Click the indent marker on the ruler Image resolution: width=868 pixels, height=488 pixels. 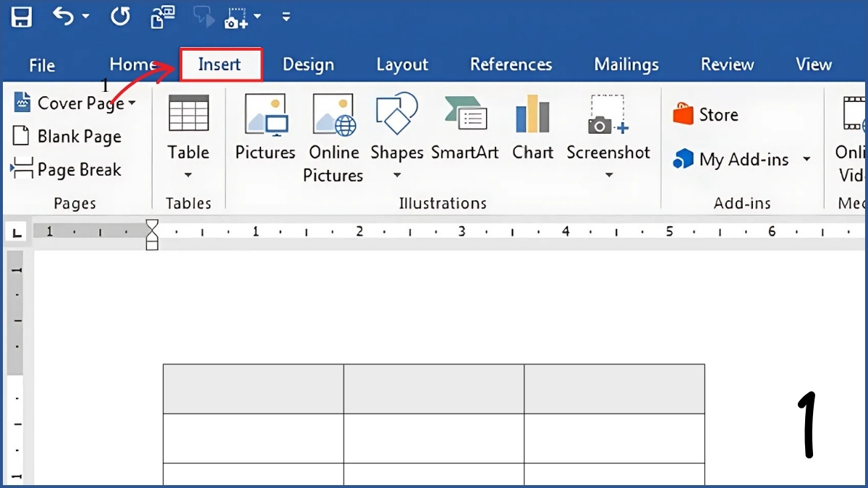pyautogui.click(x=152, y=235)
